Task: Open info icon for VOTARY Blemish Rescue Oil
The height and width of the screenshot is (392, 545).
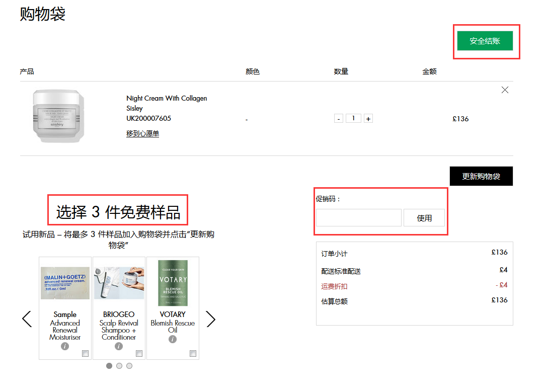Action: pos(173,339)
